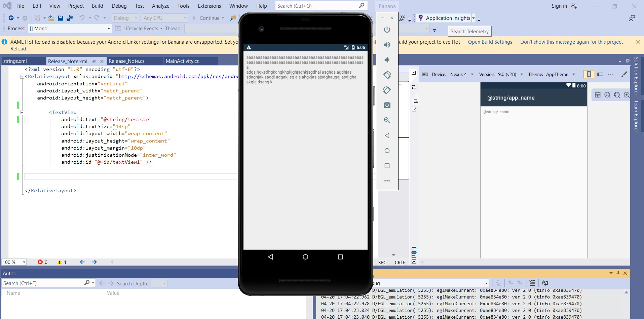Click Don't show this message again link
Image resolution: width=644 pixels, height=319 pixels.
(x=571, y=42)
